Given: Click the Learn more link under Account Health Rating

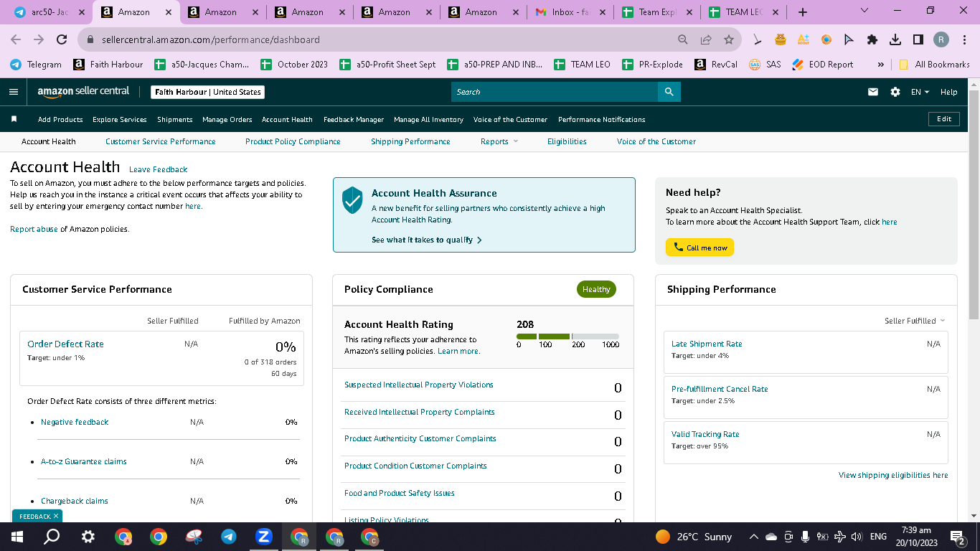Looking at the screenshot, I should 458,351.
